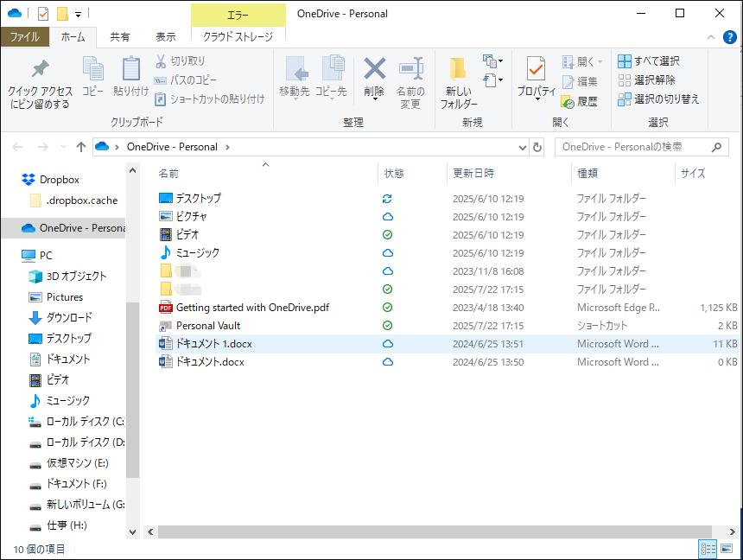Screen dimensions: 743x560
Task: Click the back navigation arrow
Action: click(x=18, y=147)
